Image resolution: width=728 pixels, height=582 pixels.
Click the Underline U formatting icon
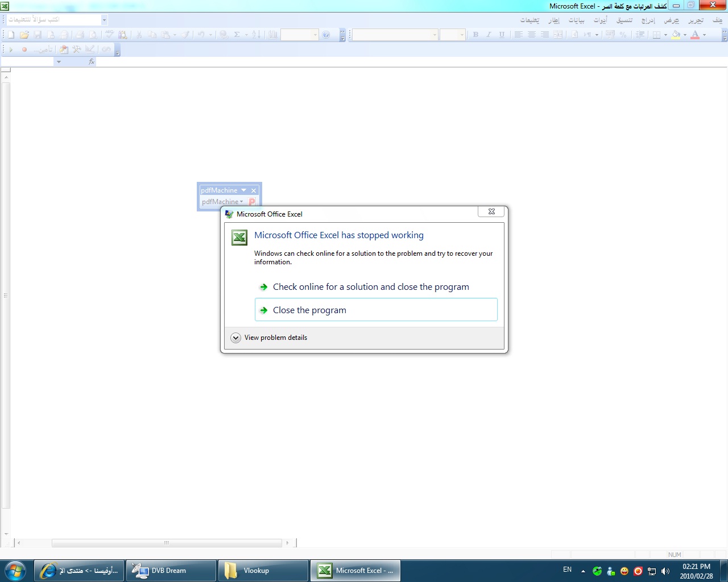[502, 35]
